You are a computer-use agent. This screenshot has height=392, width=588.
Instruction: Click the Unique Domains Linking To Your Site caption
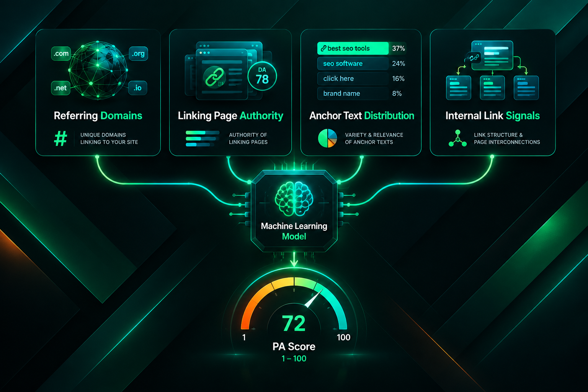[109, 139]
